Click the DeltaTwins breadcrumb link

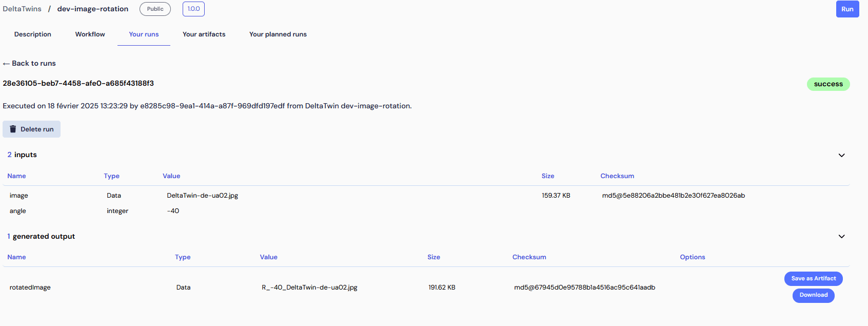tap(22, 9)
